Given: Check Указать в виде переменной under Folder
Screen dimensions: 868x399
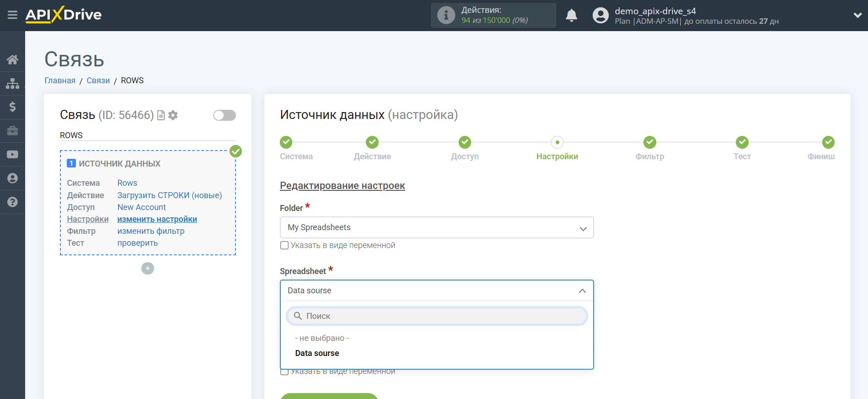Looking at the screenshot, I should [x=284, y=245].
